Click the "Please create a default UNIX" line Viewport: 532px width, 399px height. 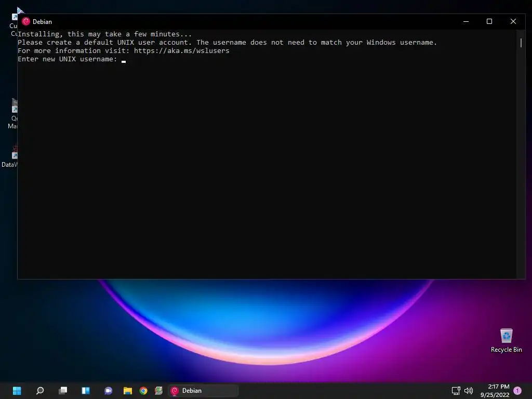click(x=228, y=43)
